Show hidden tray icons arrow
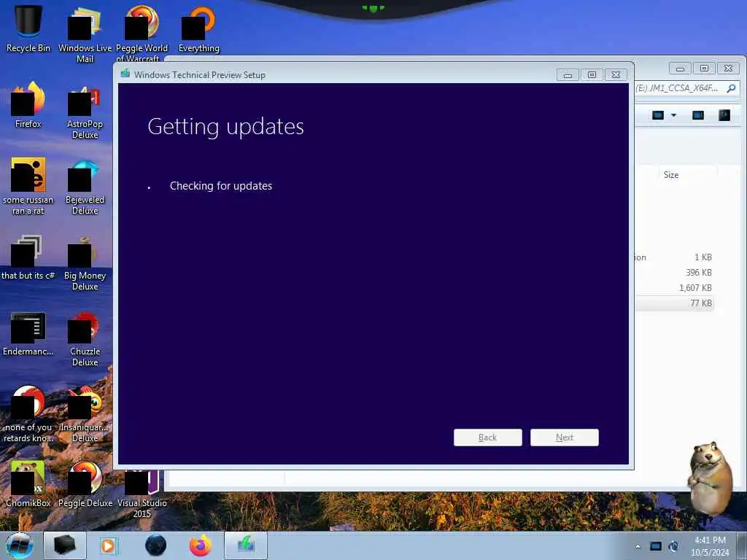747x560 pixels. [x=638, y=547]
